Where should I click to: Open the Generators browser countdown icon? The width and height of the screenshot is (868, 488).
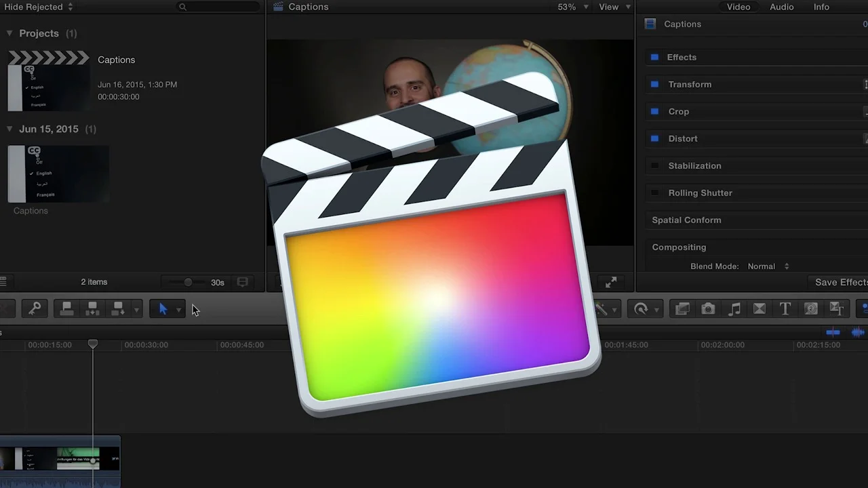coord(810,309)
